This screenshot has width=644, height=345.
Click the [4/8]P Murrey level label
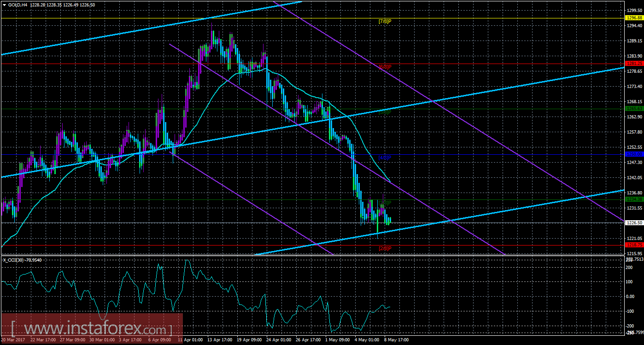(x=385, y=158)
